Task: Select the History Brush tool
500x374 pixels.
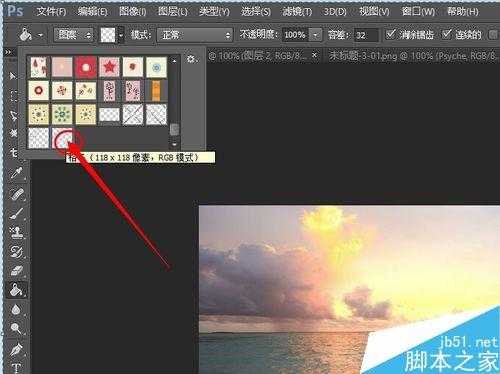Action: [16, 252]
